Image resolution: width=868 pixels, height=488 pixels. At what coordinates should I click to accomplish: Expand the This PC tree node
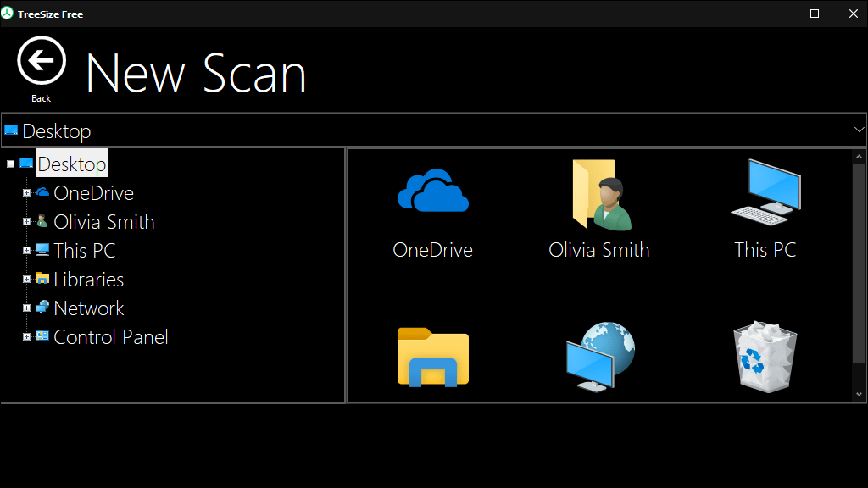(26, 250)
